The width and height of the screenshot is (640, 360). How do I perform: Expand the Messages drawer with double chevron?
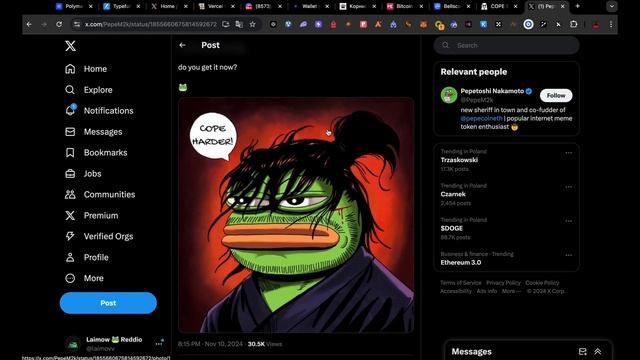point(598,351)
